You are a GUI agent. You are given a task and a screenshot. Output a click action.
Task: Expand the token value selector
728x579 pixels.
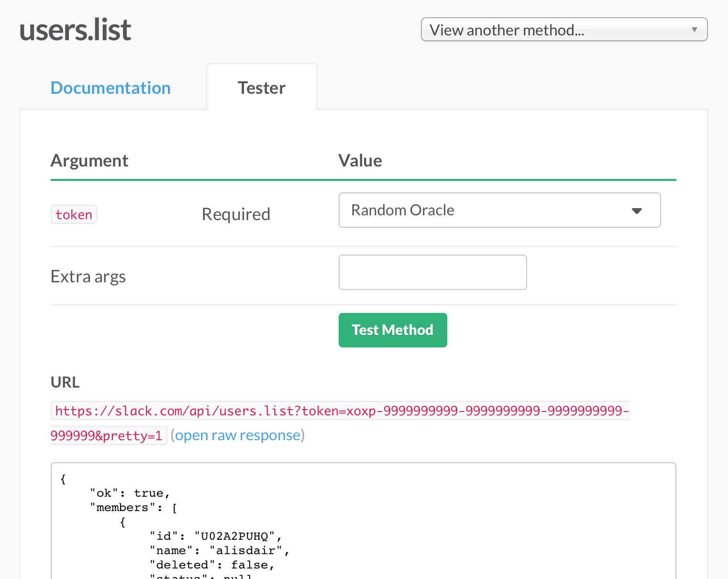(x=499, y=210)
